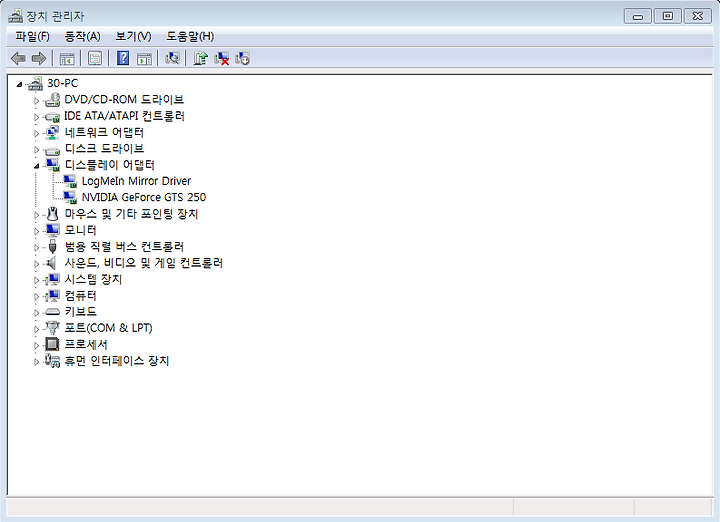Select NVIDIA GeForce GTS 250 entry
Viewport: 720px width, 522px height.
144,197
